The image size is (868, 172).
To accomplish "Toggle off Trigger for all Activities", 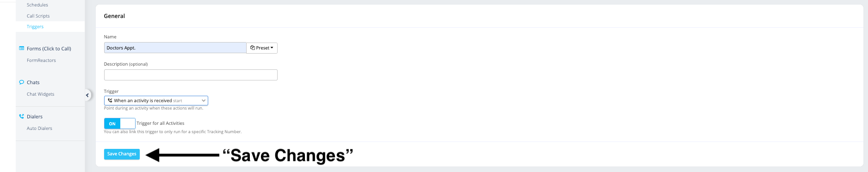I will [x=120, y=123].
